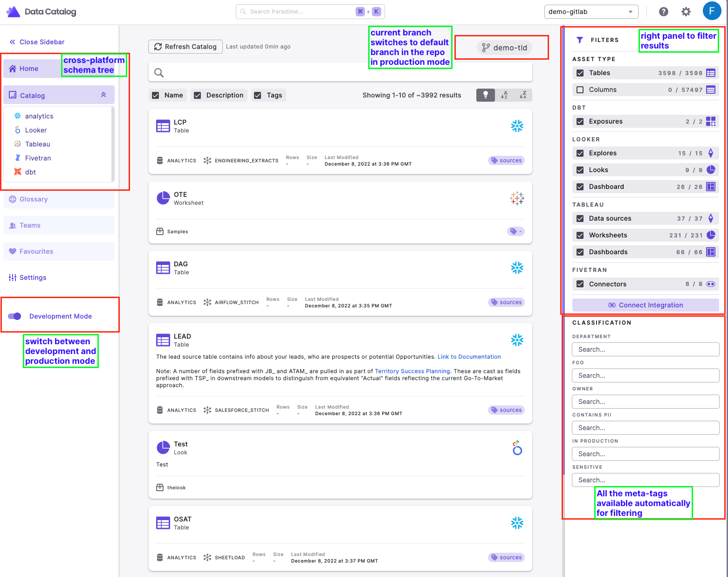Click the Refresh Catalog button
Viewport: 728px width, 577px height.
(185, 46)
